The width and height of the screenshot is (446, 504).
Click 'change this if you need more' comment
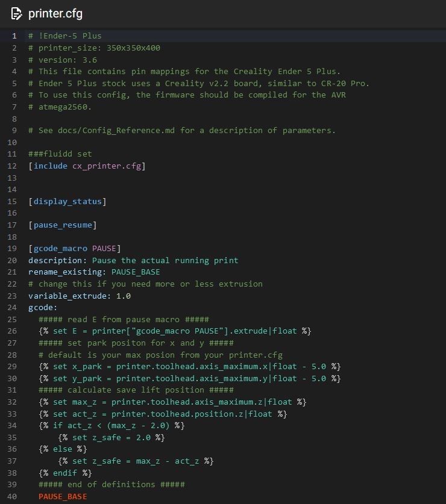(x=145, y=284)
